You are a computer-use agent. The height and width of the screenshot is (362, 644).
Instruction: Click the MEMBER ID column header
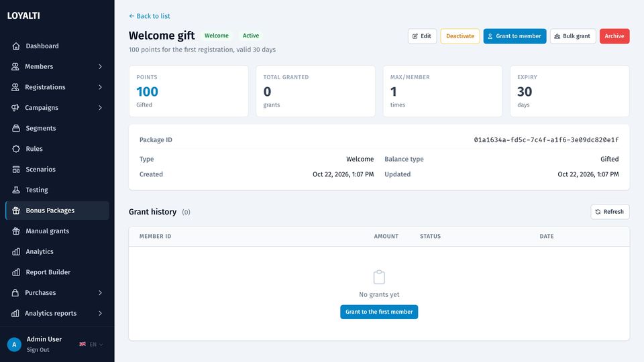(155, 237)
